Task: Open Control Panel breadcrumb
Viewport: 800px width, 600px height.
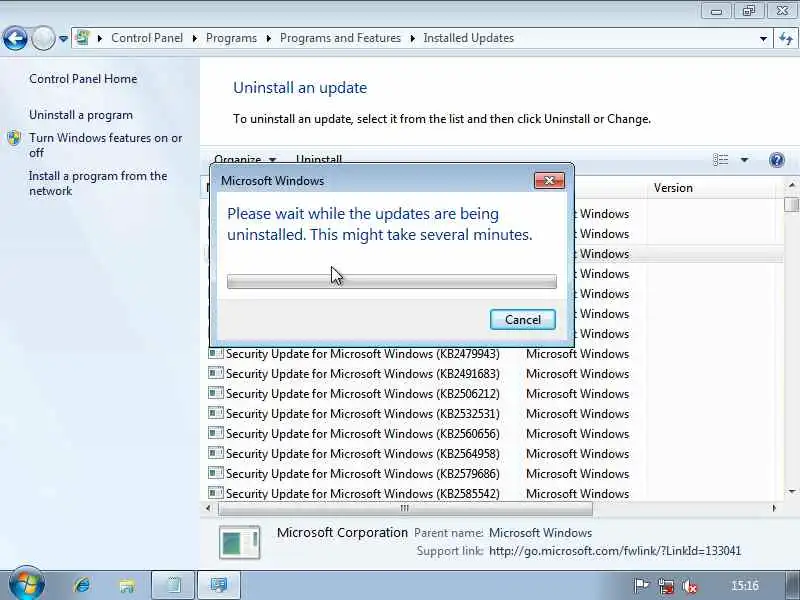Action: [x=147, y=38]
